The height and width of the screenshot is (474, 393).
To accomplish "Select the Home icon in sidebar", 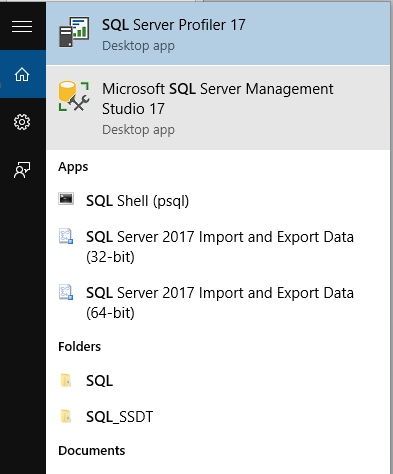I will tap(22, 74).
